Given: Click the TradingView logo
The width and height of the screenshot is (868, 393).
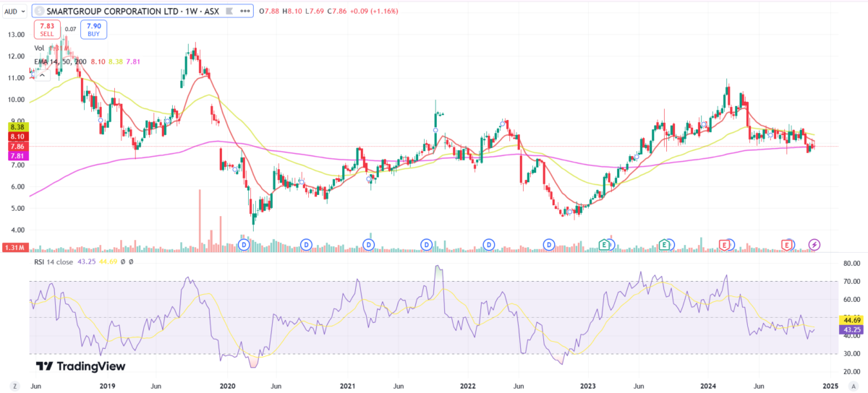Looking at the screenshot, I should pyautogui.click(x=81, y=366).
